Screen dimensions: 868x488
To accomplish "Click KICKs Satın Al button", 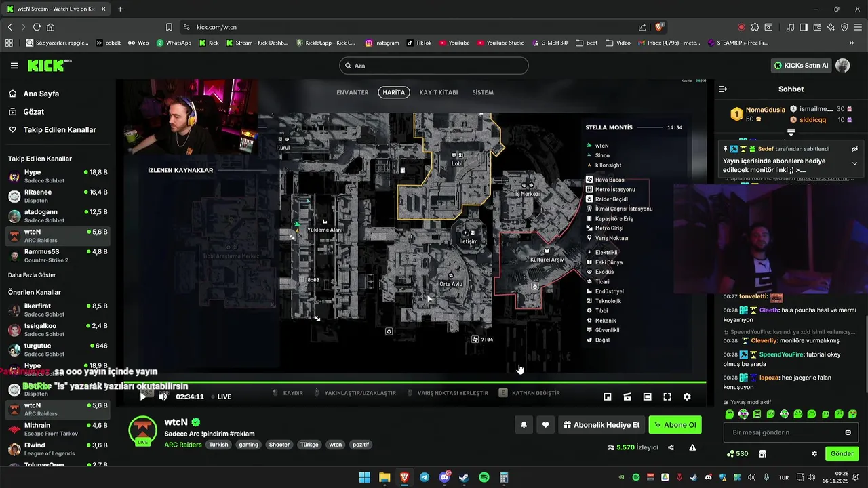I will click(x=802, y=66).
